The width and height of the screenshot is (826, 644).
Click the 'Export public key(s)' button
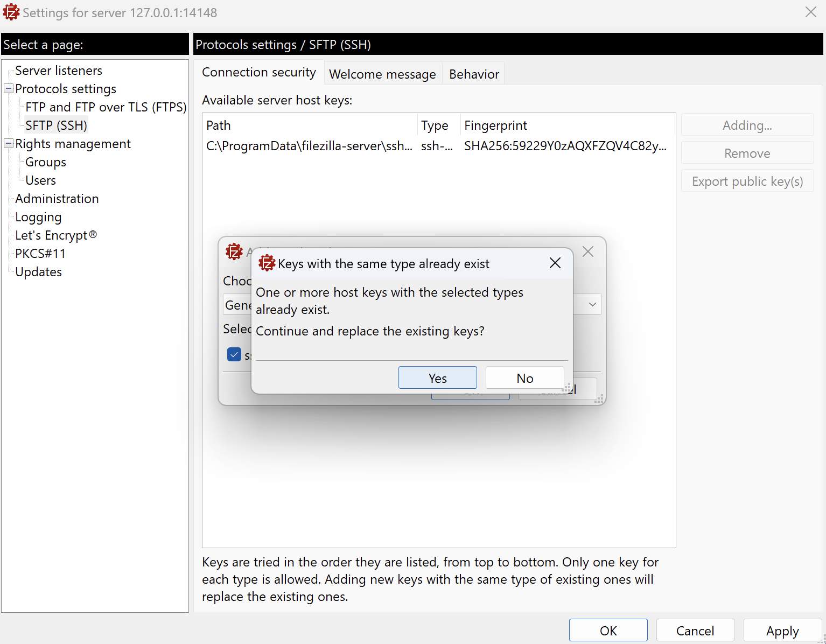click(x=747, y=181)
